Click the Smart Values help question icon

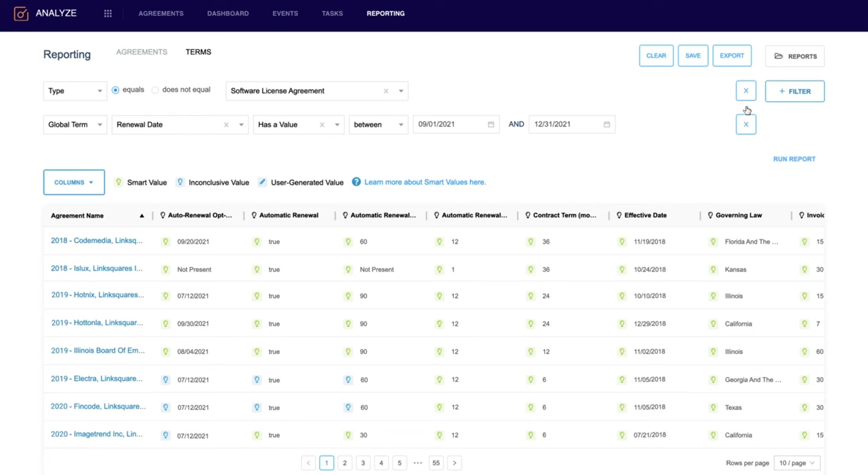click(356, 182)
